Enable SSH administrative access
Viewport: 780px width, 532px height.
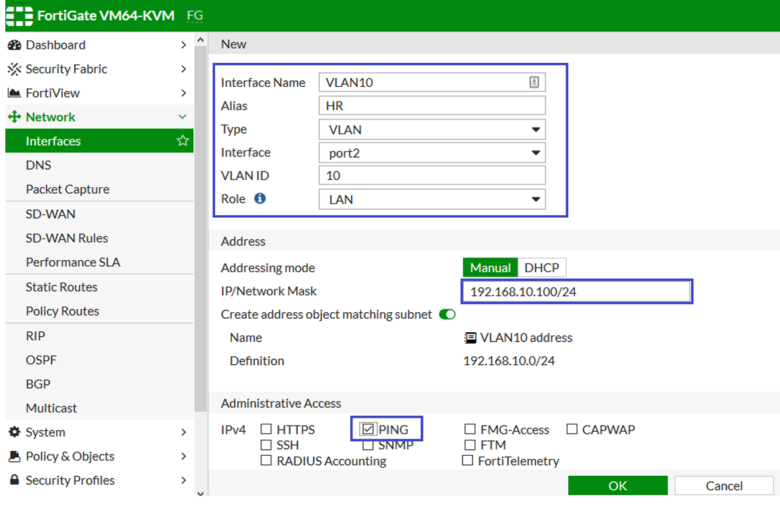(266, 444)
